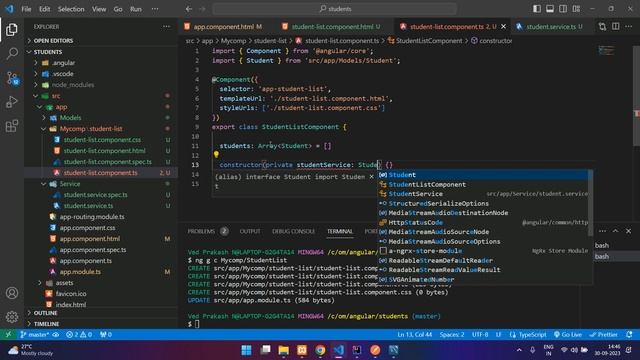
Task: Open errors and warnings status indicator
Action: coord(79,335)
